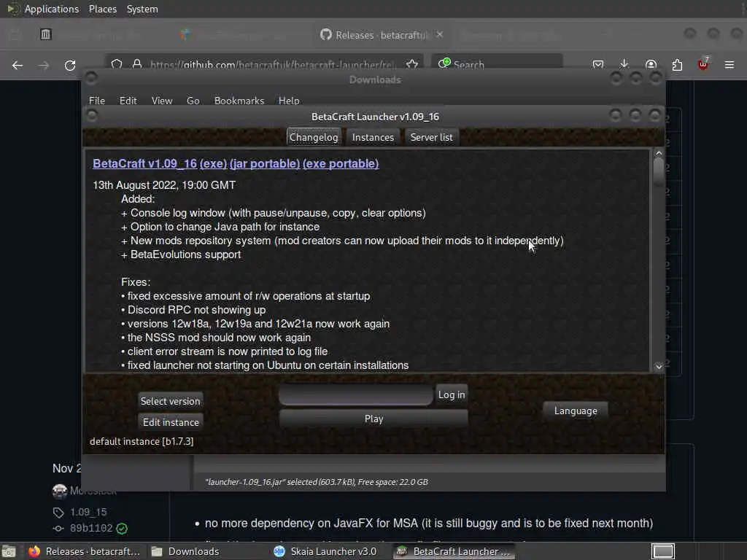Click the Firefox Search box
747x560 pixels.
(x=498, y=64)
